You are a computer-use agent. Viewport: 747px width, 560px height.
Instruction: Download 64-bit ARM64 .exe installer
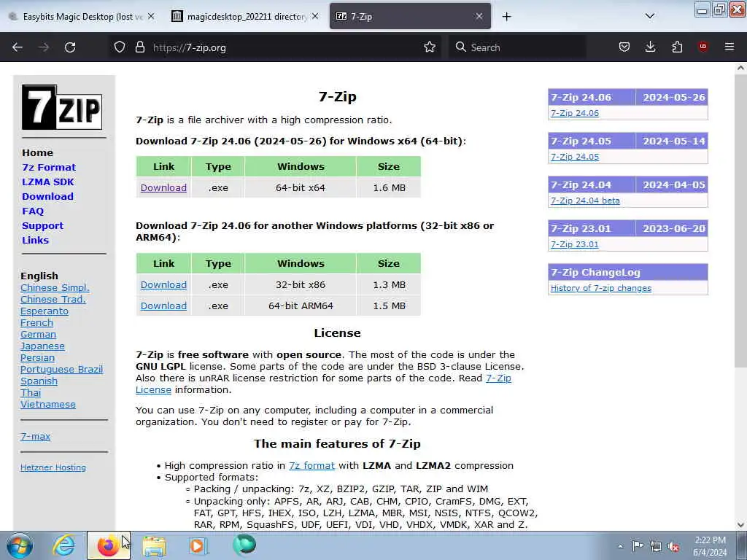pos(163,306)
